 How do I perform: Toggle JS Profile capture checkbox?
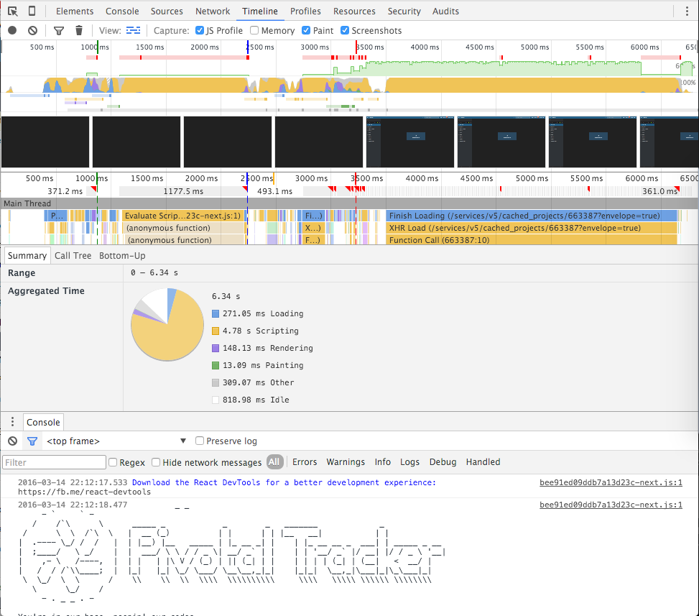click(200, 30)
